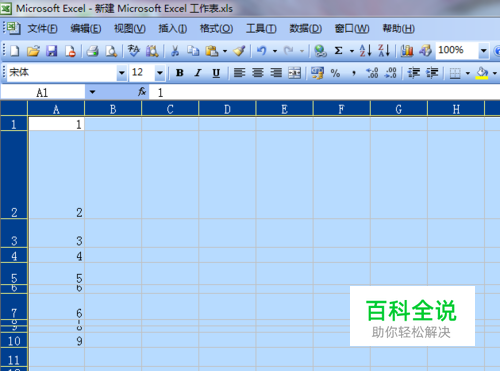Click the Save floppy disk icon
Image resolution: width=500 pixels, height=371 pixels.
click(x=52, y=51)
